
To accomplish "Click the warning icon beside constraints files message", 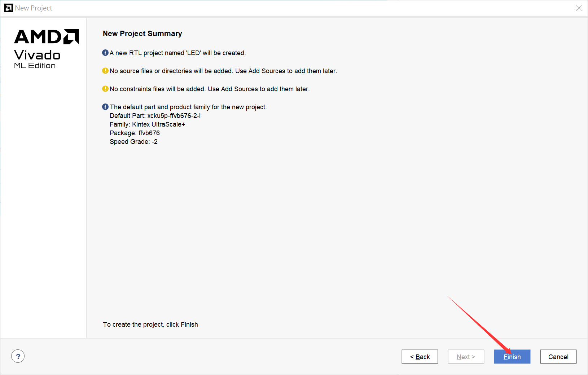I will click(x=105, y=89).
